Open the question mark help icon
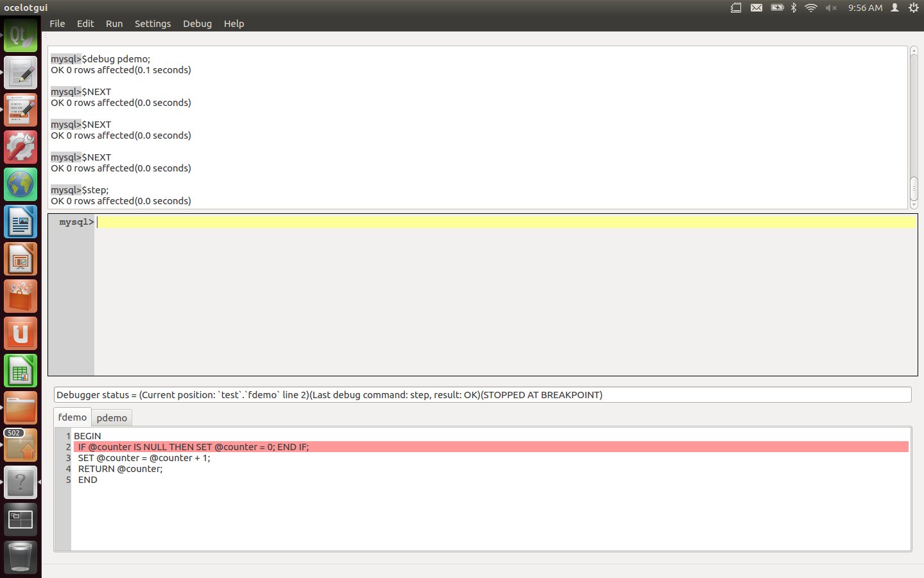Viewport: 924px width, 578px height. click(21, 482)
